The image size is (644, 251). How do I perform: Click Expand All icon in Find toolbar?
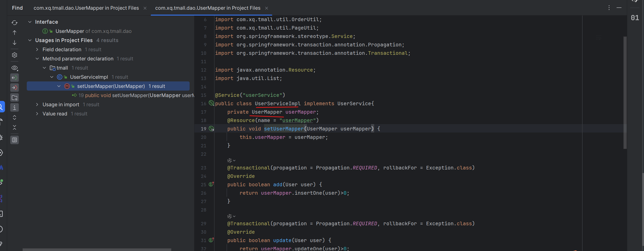point(15,117)
